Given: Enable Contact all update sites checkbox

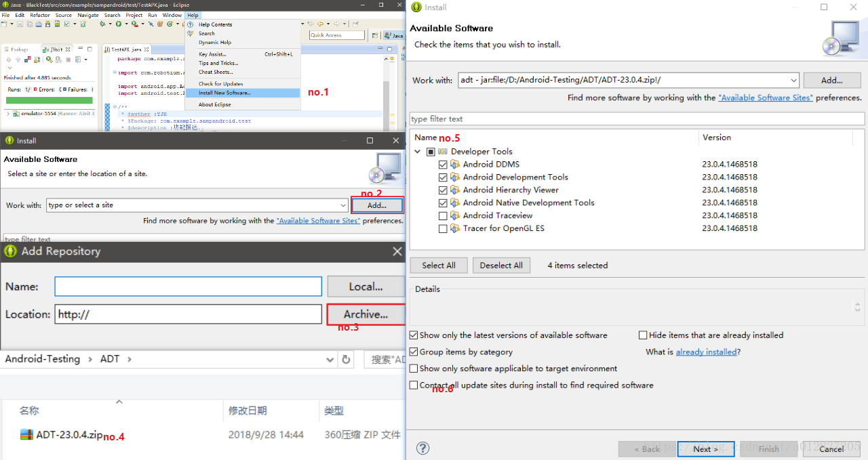Looking at the screenshot, I should coord(414,385).
